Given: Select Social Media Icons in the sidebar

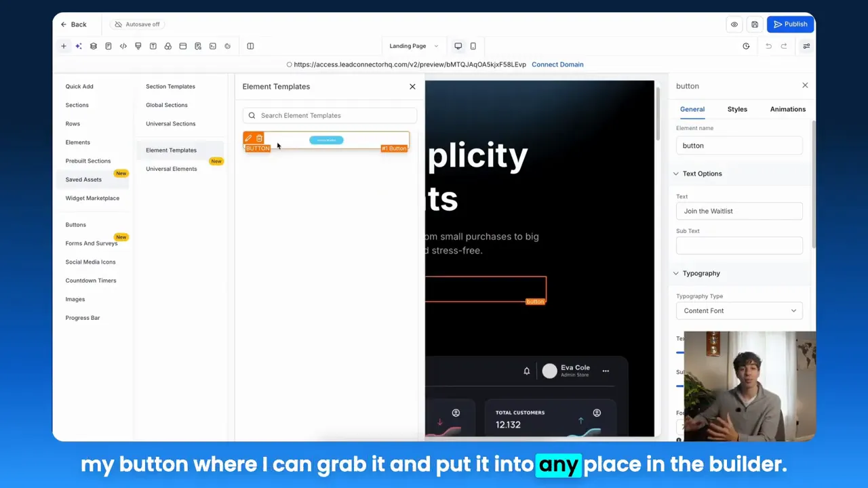Looking at the screenshot, I should (90, 262).
